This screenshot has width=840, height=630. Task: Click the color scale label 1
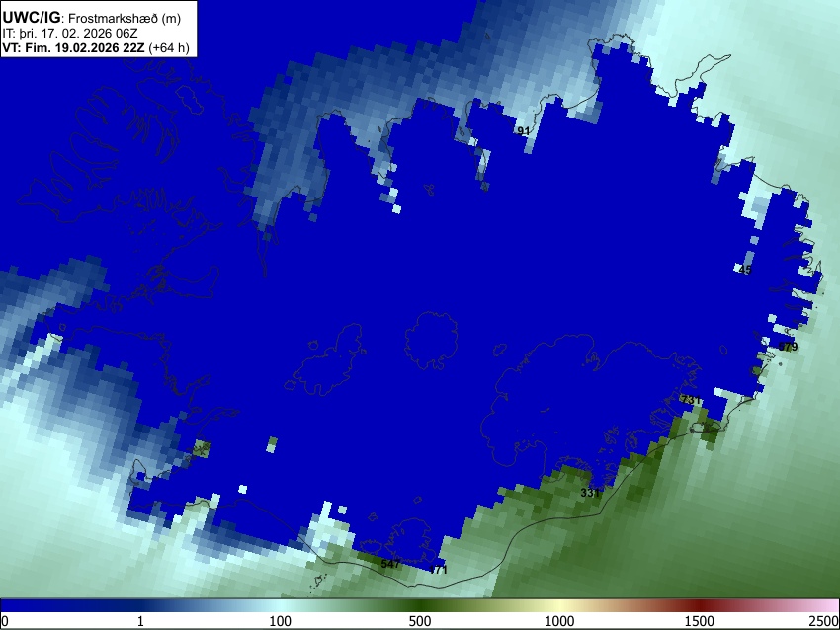click(140, 621)
